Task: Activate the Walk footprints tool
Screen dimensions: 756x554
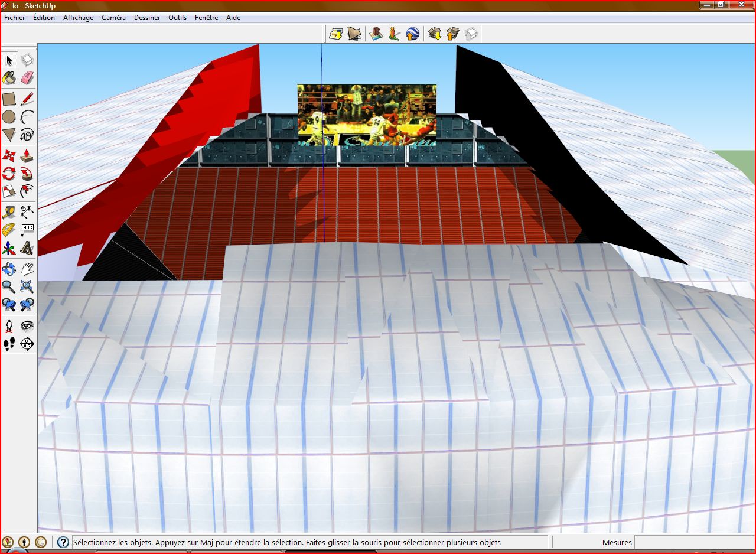Action: (9, 344)
